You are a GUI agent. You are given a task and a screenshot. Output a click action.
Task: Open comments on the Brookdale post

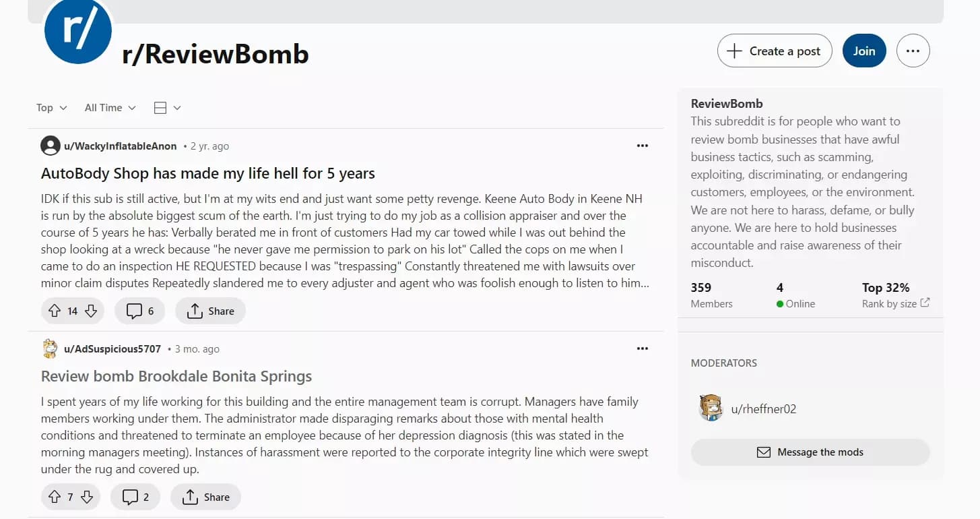coord(135,497)
